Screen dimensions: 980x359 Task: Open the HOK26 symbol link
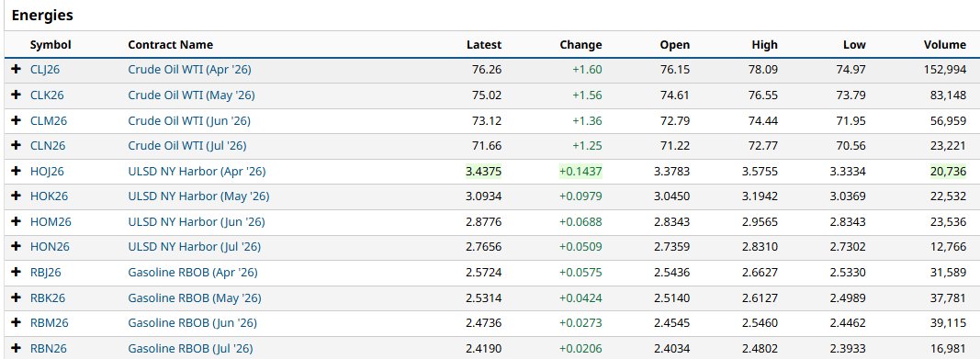(x=49, y=196)
